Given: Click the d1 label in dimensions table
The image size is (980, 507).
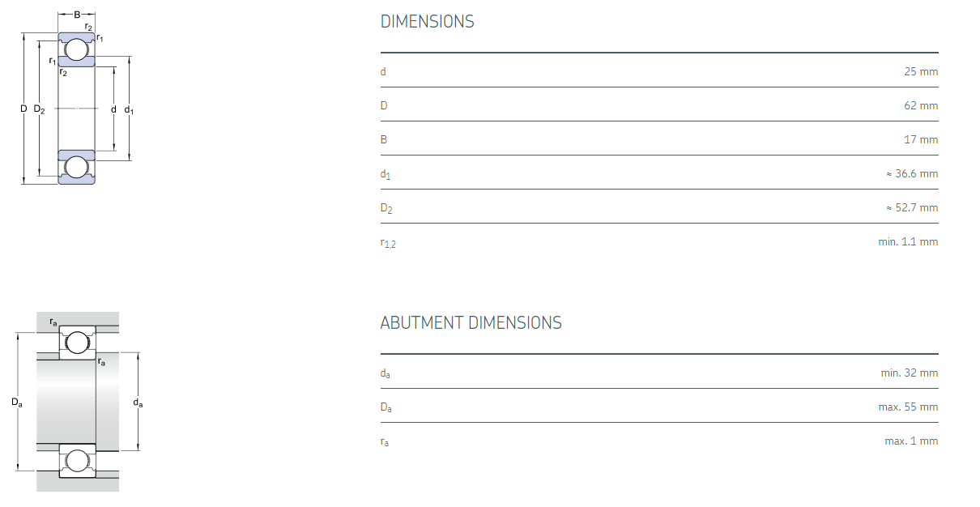Looking at the screenshot, I should tap(386, 175).
